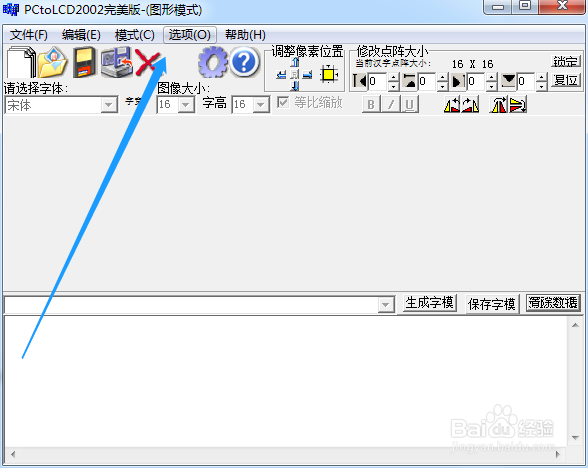Click the right margin arrow icon

(458, 81)
